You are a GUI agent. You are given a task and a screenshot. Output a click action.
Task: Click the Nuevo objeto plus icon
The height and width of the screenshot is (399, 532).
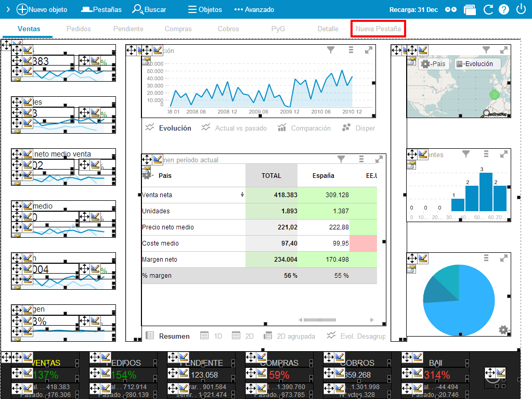click(22, 9)
